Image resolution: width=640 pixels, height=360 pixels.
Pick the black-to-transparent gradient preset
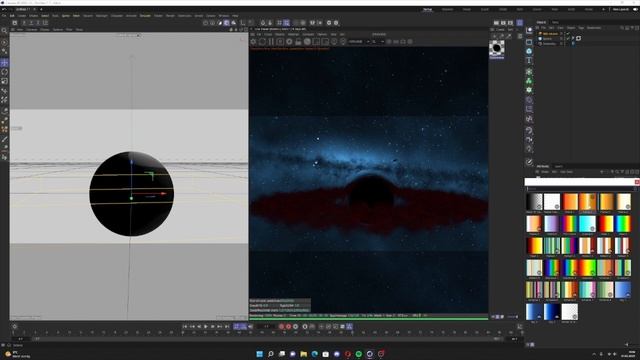534,202
